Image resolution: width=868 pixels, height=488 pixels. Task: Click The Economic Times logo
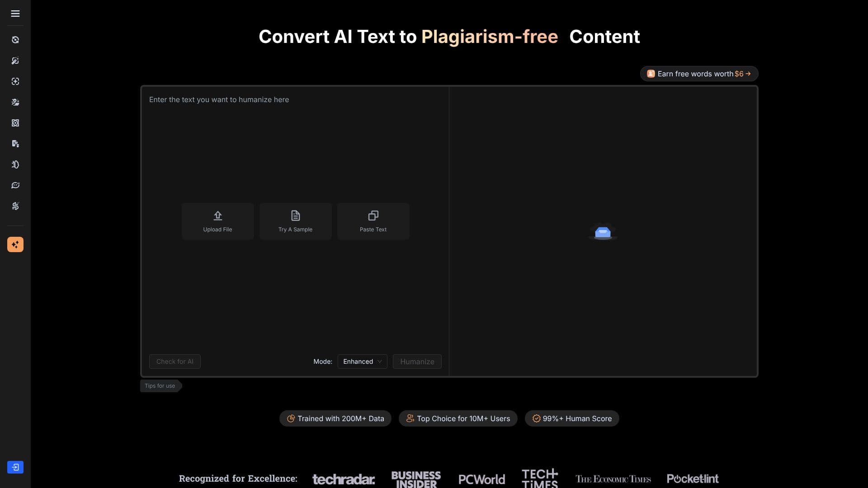(x=613, y=479)
